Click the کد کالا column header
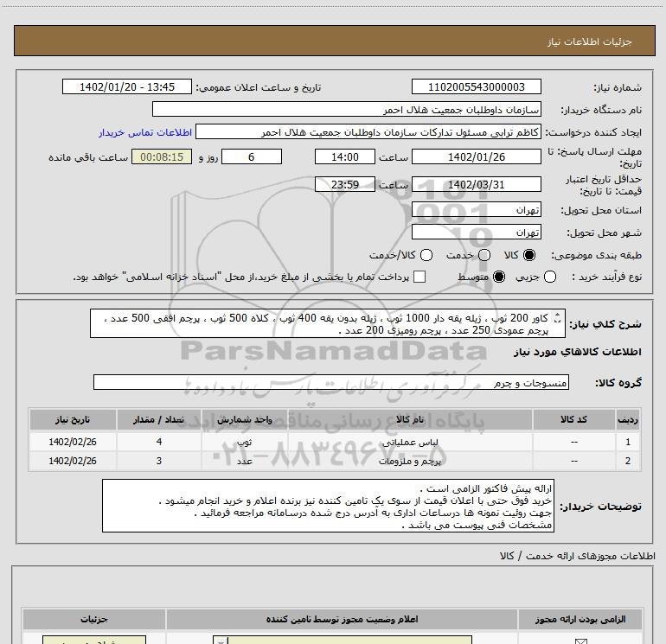Viewport: 666px width, 644px height. point(573,419)
